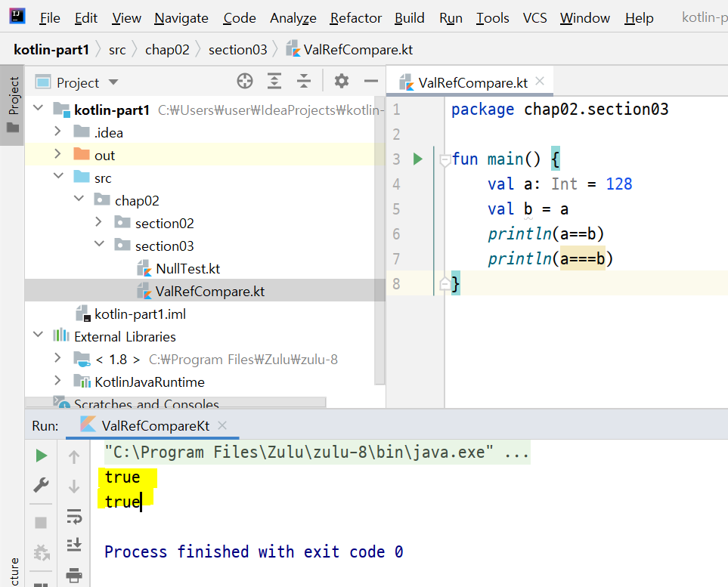Click the closing fold marker at line 8
The width and height of the screenshot is (728, 587).
click(445, 283)
